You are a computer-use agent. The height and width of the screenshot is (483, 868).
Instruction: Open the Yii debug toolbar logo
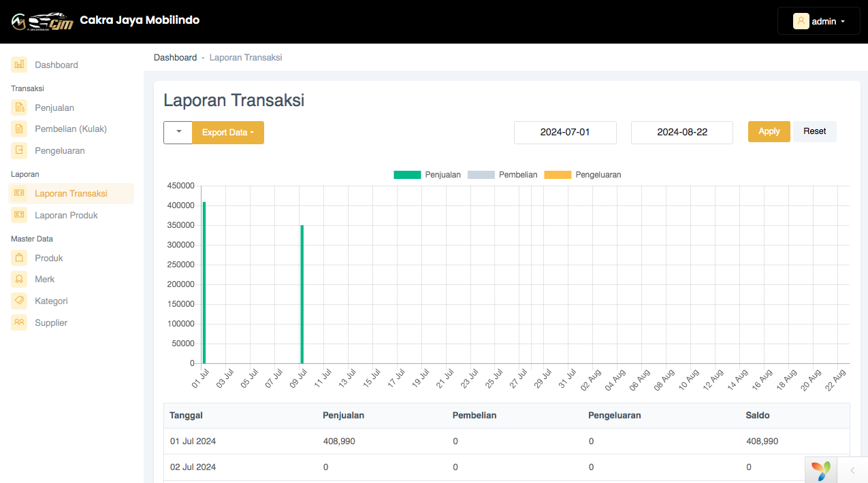(821, 470)
